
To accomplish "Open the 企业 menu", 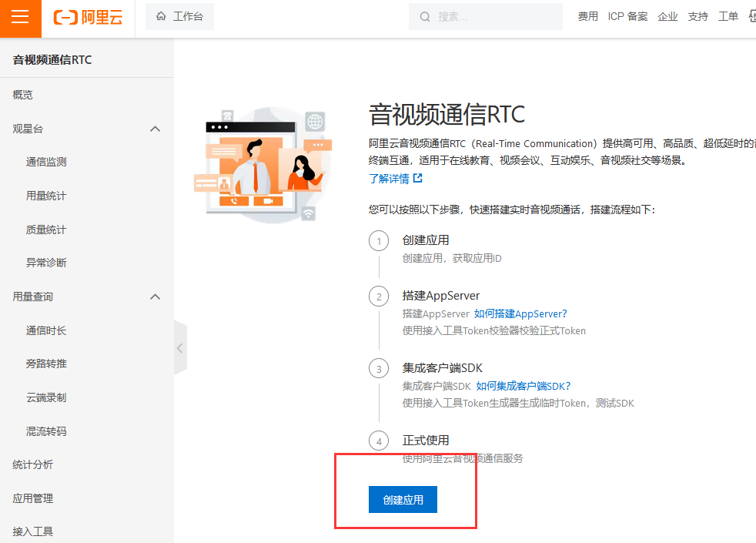I will [x=667, y=16].
